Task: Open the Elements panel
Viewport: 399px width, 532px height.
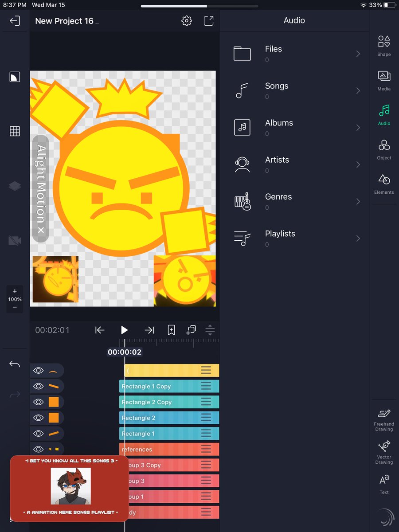Action: 384,184
